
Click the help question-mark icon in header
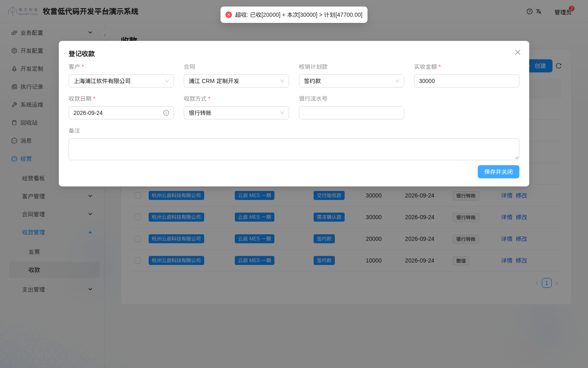pyautogui.click(x=530, y=11)
